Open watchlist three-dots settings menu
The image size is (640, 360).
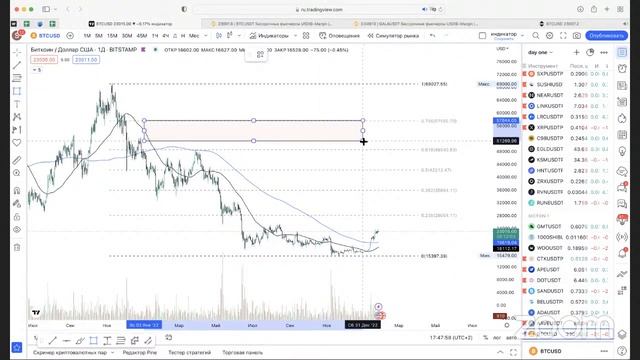coord(604,52)
